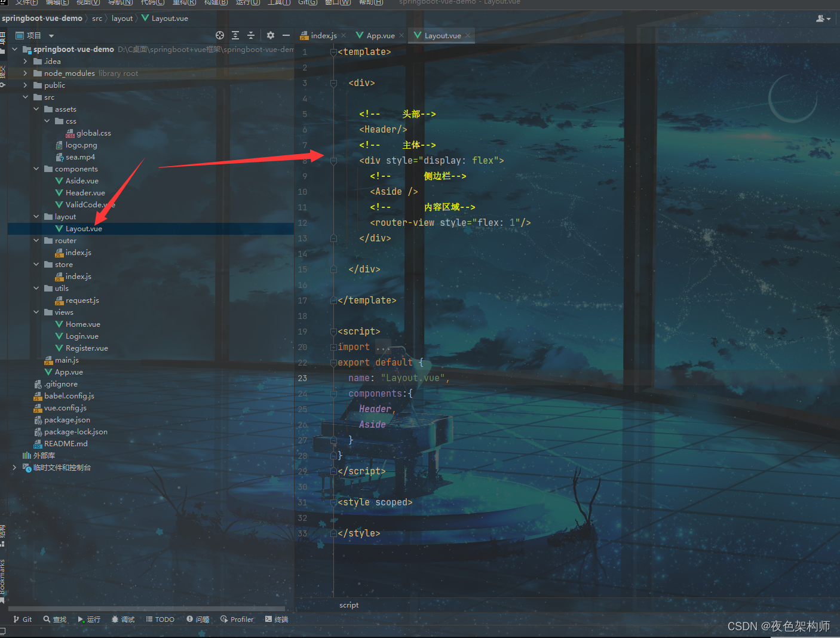This screenshot has width=840, height=638.
Task: Close the App.vue editor tab
Action: (401, 36)
